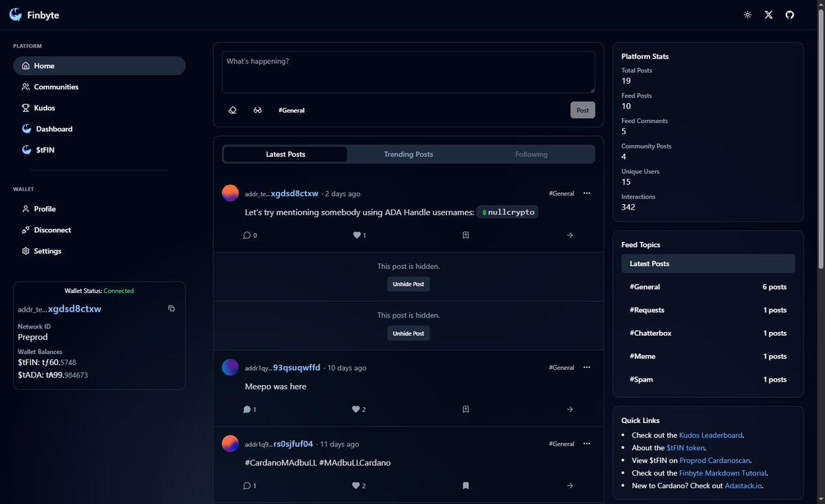This screenshot has height=504, width=825.
Task: Like the Meepo was here post
Action: [x=360, y=409]
